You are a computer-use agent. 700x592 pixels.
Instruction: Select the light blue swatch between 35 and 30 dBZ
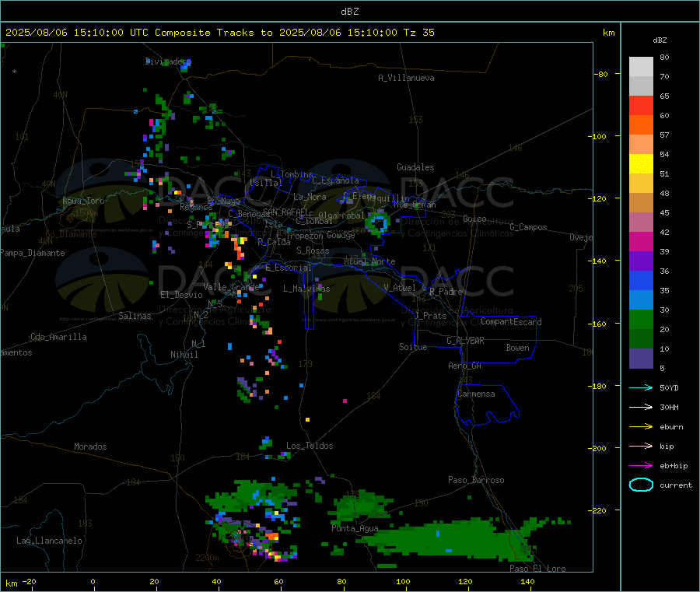(641, 300)
